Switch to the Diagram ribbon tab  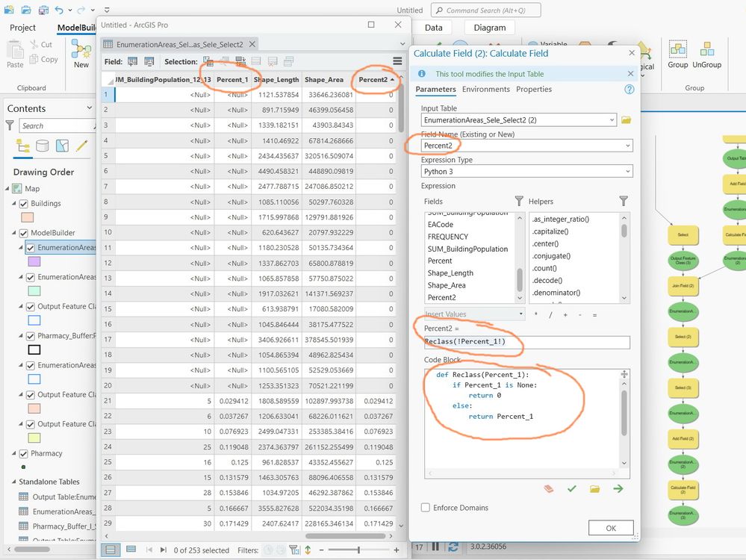[x=490, y=28]
